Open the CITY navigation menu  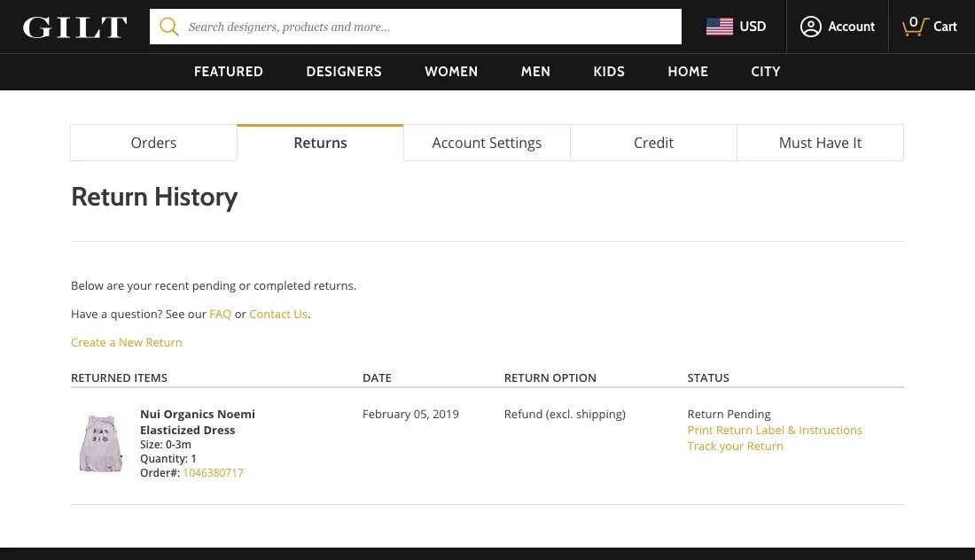(766, 72)
